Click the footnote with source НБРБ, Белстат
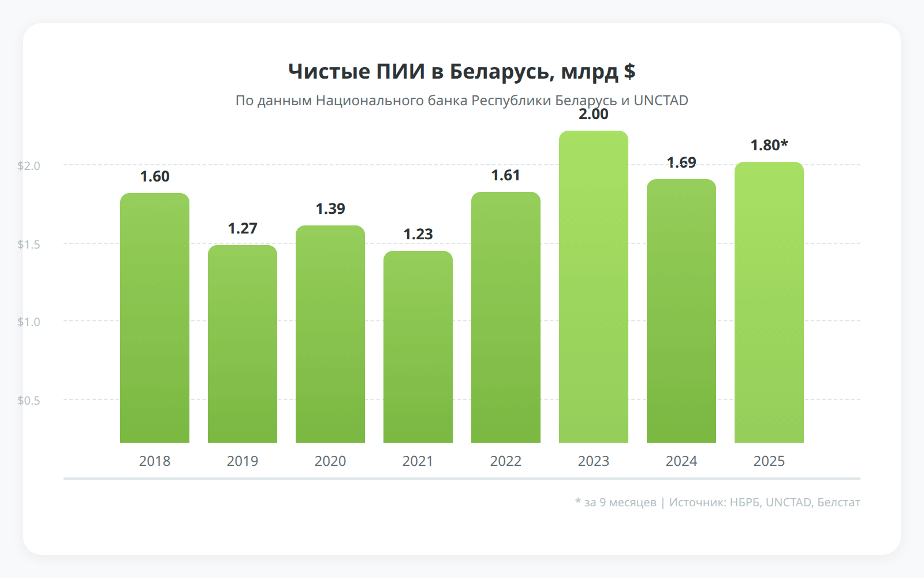Image resolution: width=924 pixels, height=578 pixels. tap(718, 502)
